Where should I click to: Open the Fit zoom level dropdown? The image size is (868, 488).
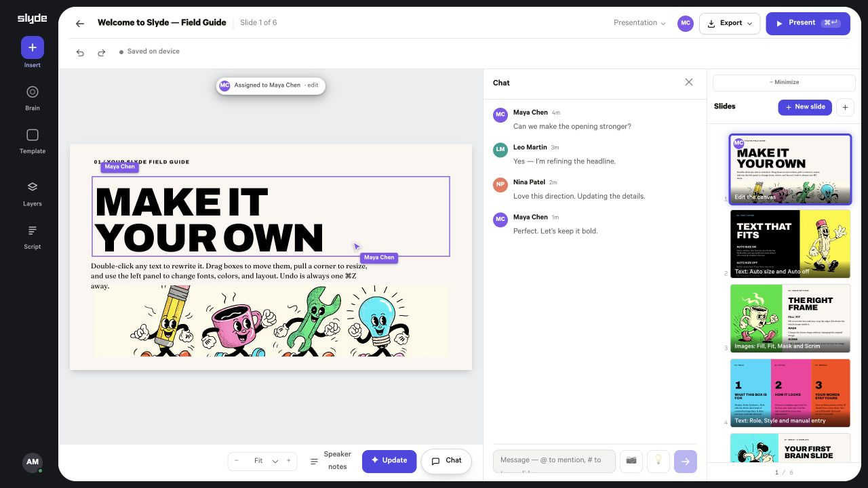point(266,461)
